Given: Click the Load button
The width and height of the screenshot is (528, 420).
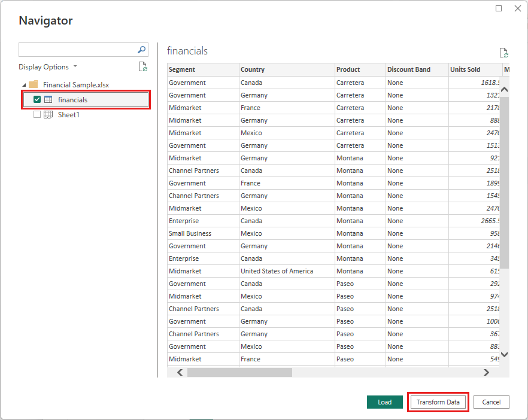Looking at the screenshot, I should pyautogui.click(x=384, y=402).
